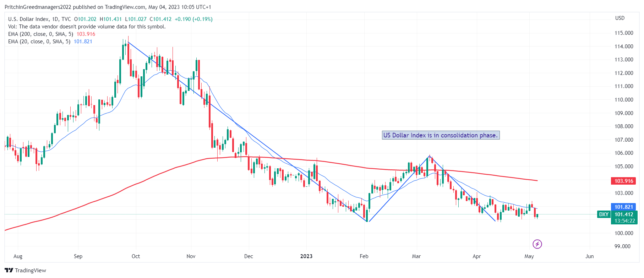Click the TradingView logo icon
This screenshot has height=278, width=644.
(x=9, y=271)
